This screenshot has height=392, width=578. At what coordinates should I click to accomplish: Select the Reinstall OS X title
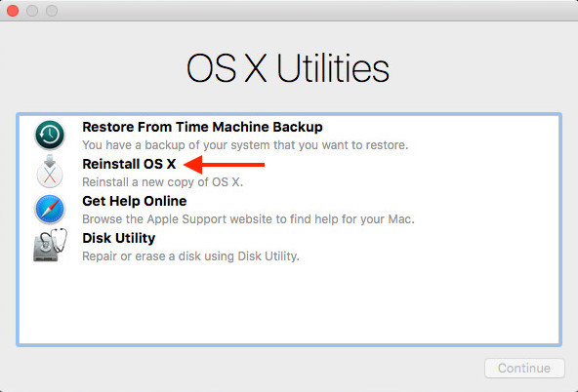click(129, 164)
